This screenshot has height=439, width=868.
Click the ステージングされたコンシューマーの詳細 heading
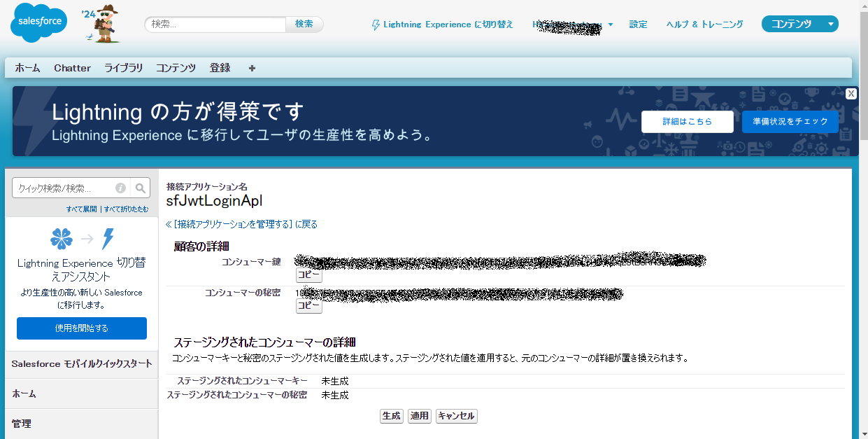pos(264,342)
